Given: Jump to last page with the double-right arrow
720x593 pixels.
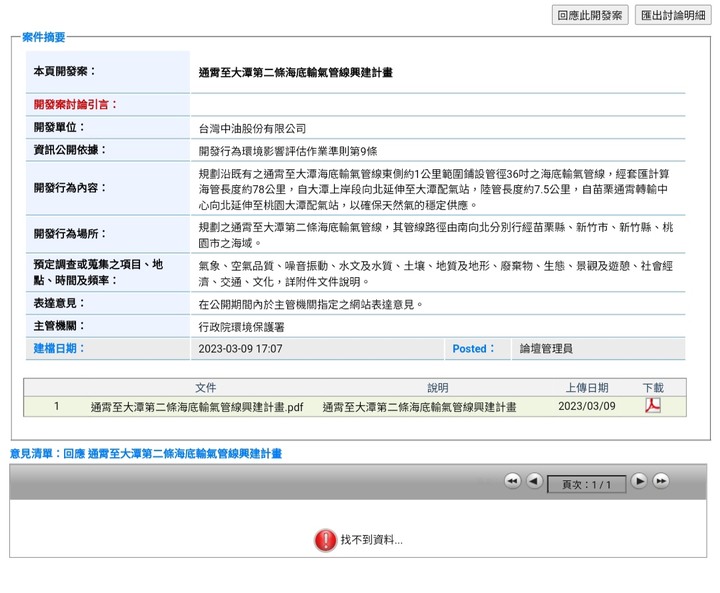Looking at the screenshot, I should pyautogui.click(x=661, y=481).
